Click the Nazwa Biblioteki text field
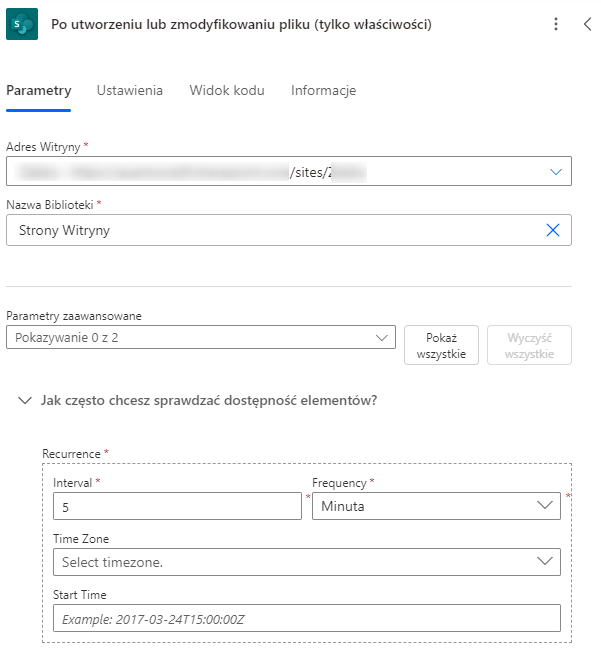 270,230
